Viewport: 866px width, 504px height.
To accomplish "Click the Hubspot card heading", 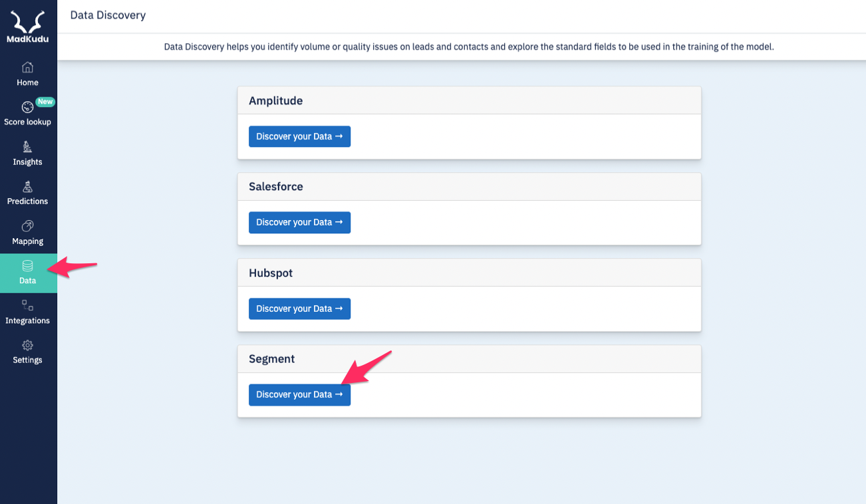I will 271,273.
